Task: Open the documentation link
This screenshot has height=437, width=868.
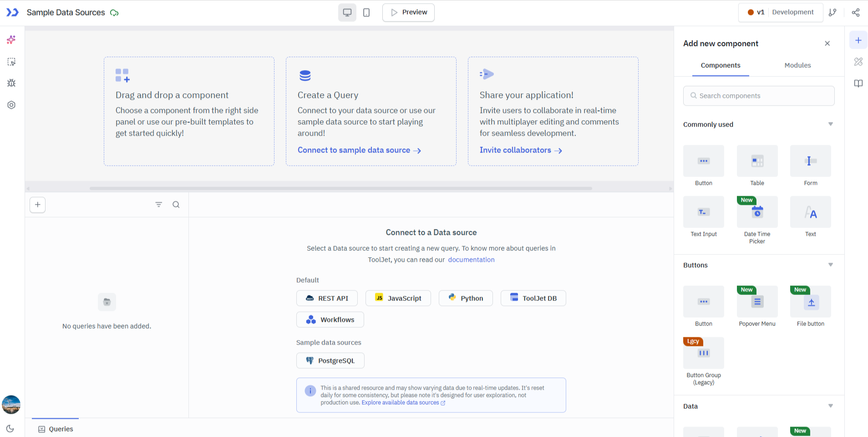Action: (471, 259)
